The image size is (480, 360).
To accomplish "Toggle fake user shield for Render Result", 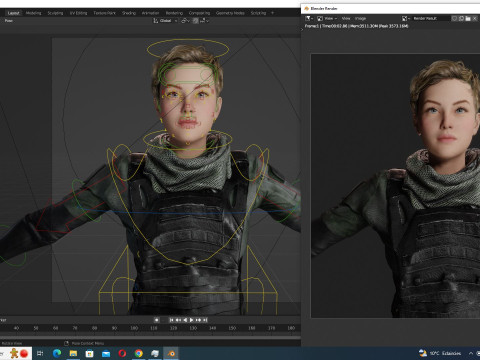I will tap(454, 18).
